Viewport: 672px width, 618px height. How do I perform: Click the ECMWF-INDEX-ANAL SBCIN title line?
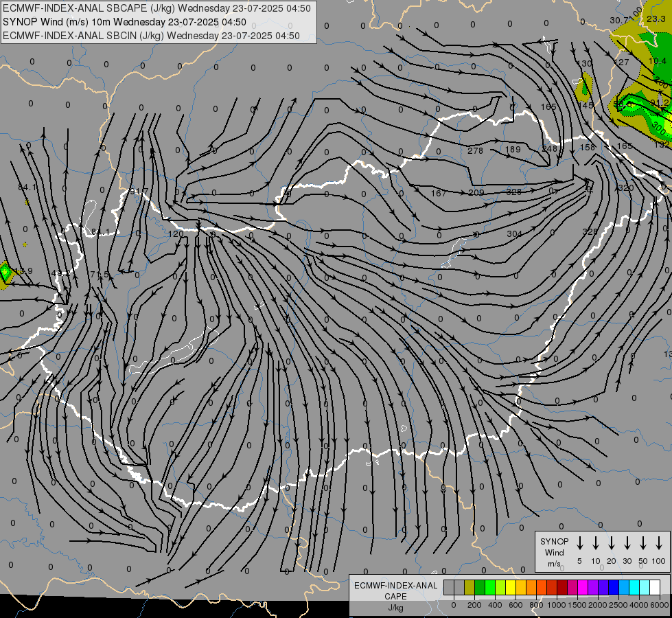[151, 36]
